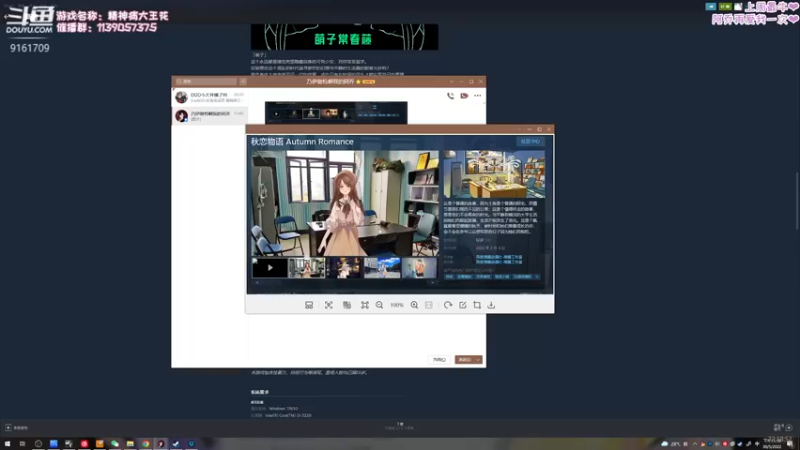Start a voice call in chat window
Viewport: 800px width, 450px height.
pyautogui.click(x=451, y=95)
